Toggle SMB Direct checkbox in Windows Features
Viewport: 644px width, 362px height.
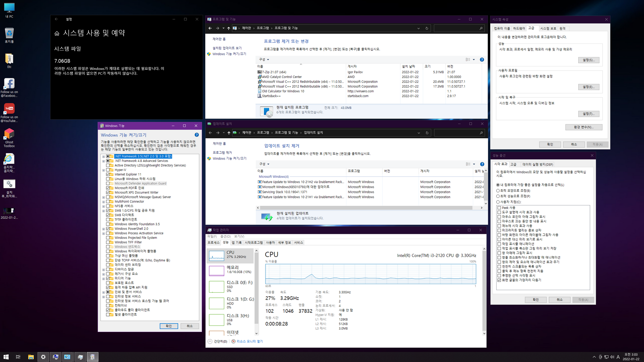pyautogui.click(x=108, y=215)
